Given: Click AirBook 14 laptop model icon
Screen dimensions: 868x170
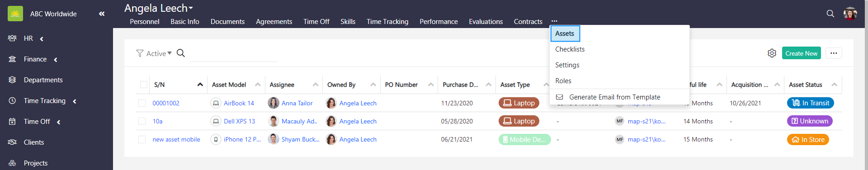Looking at the screenshot, I should pos(216,103).
